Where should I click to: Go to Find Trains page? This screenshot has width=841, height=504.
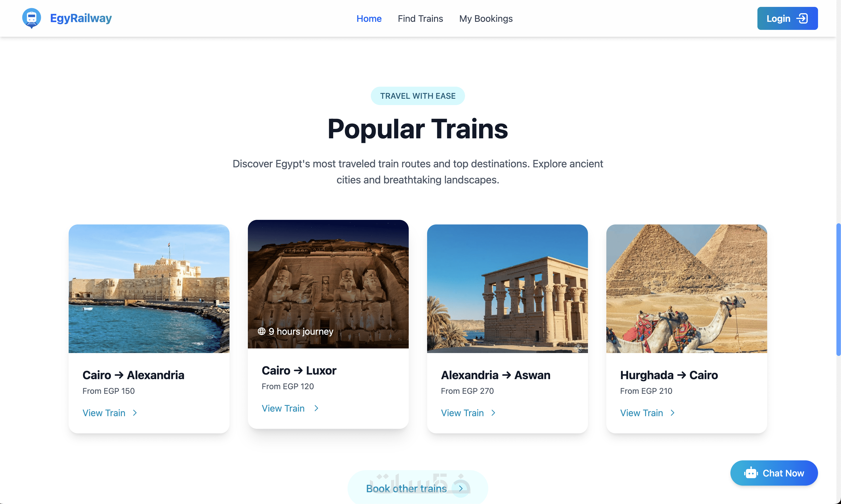[x=420, y=19]
